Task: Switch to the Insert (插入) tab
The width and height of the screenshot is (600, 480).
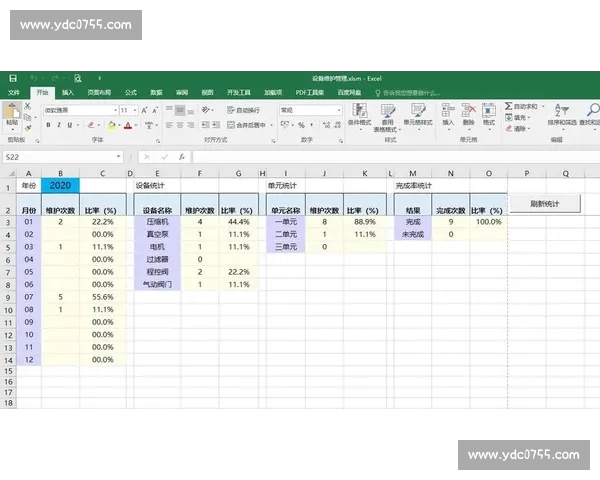Action: [x=68, y=93]
